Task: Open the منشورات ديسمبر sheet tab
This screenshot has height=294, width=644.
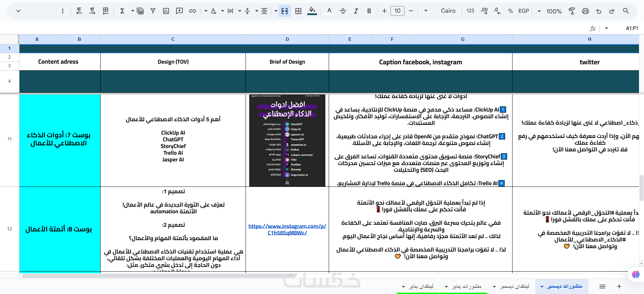Action: (562, 286)
